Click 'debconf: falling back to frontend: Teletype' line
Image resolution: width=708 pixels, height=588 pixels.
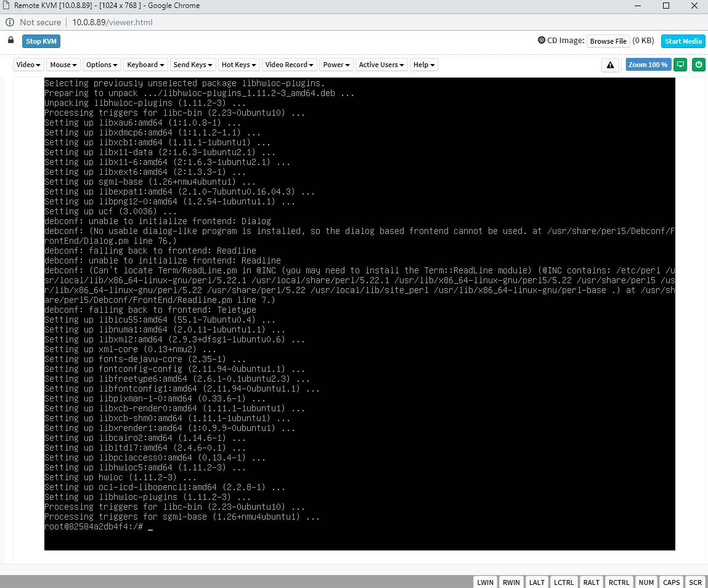150,310
